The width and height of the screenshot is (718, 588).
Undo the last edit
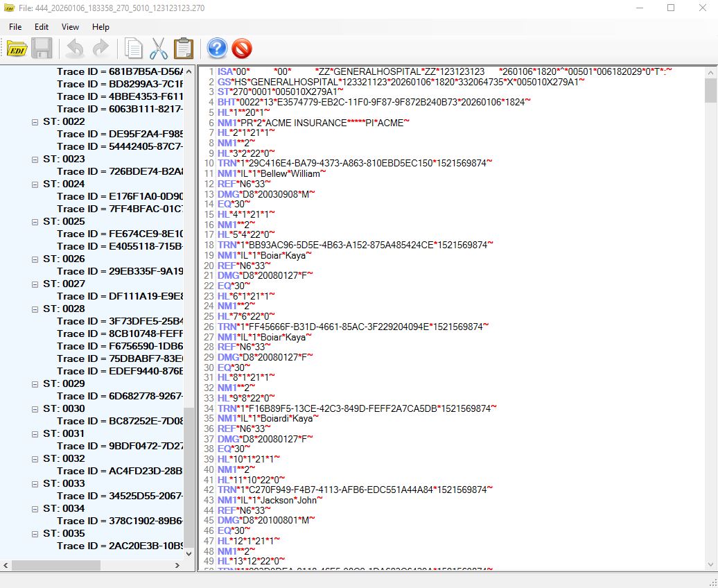coord(75,49)
